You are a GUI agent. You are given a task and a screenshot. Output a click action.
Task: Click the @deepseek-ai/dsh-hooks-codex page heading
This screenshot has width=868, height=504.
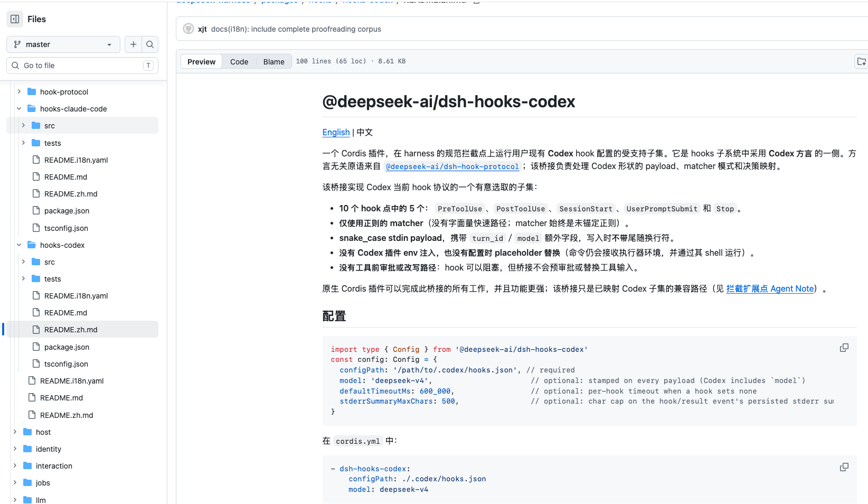tap(449, 101)
